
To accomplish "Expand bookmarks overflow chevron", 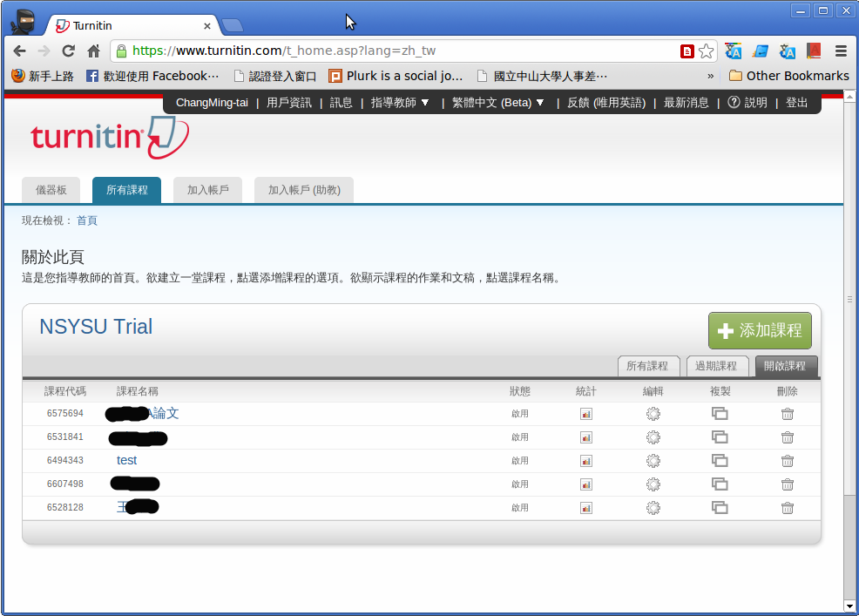I will tap(711, 76).
